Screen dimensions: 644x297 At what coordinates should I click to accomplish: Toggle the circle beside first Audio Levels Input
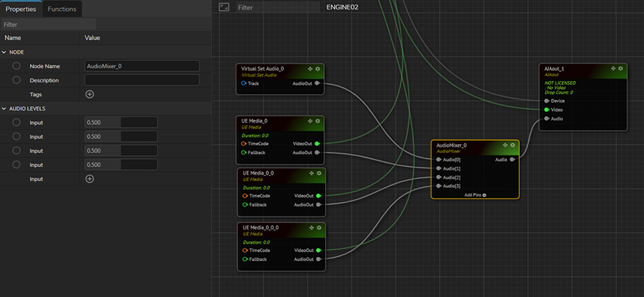(16, 123)
